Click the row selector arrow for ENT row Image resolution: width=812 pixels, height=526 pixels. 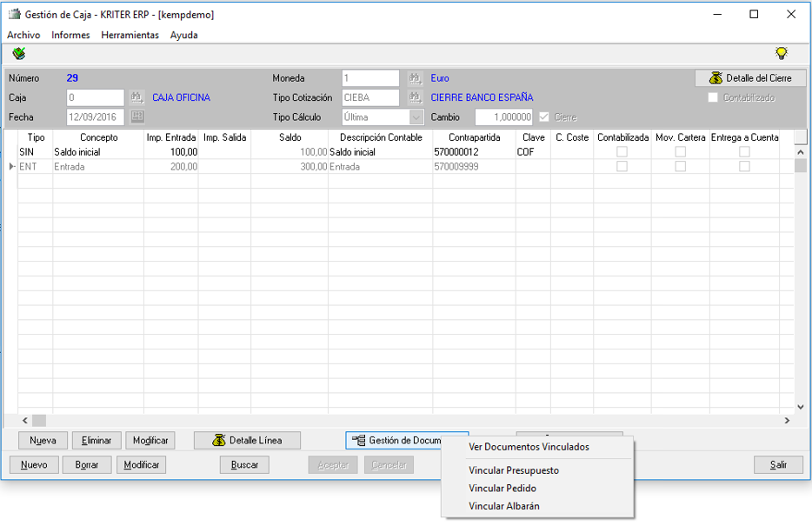tap(11, 166)
